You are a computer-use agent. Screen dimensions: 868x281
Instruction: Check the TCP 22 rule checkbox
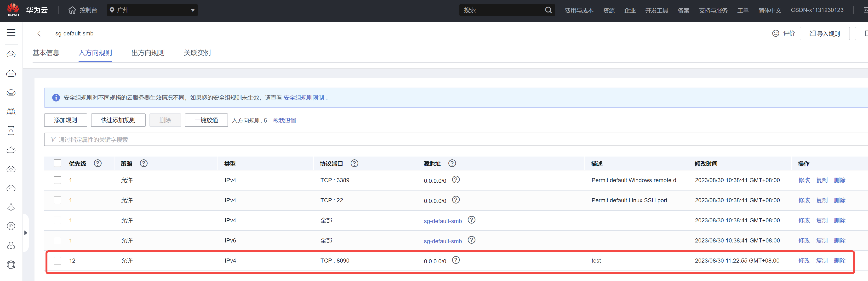pos(58,201)
